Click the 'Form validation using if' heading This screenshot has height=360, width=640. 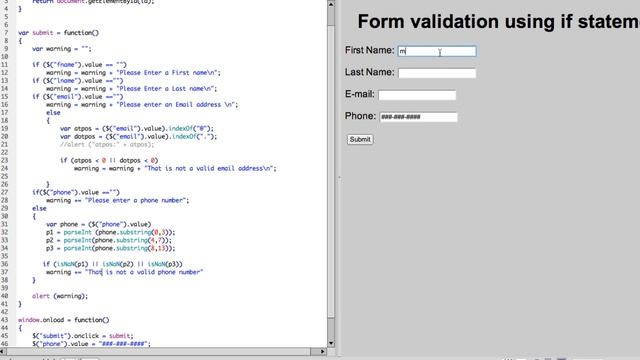coord(498,21)
